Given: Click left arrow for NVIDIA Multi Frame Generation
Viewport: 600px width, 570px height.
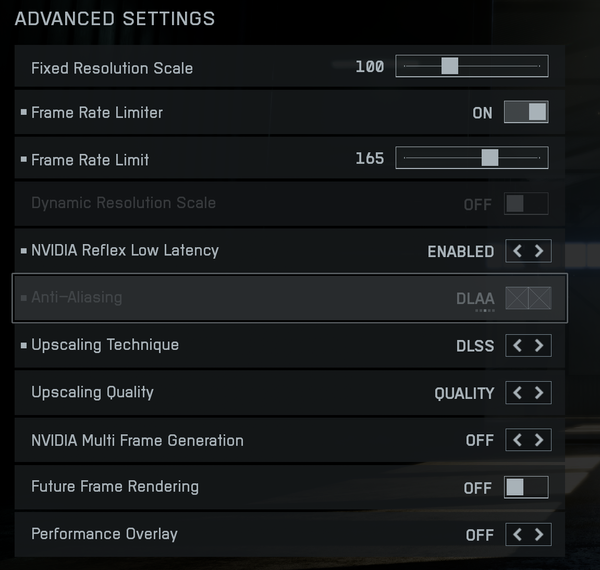Looking at the screenshot, I should tap(517, 440).
